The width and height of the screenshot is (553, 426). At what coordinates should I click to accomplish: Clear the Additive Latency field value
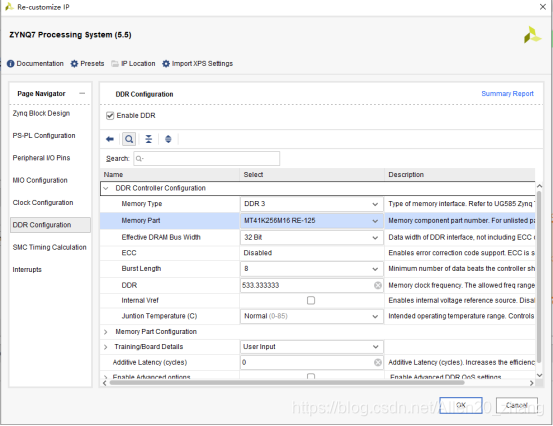pyautogui.click(x=377, y=362)
